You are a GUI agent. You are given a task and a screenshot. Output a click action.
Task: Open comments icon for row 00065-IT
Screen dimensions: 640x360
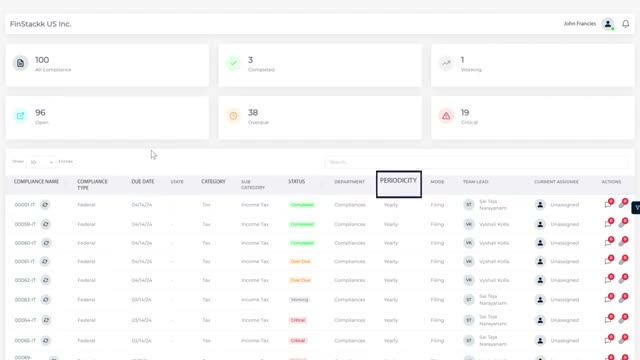(x=609, y=340)
